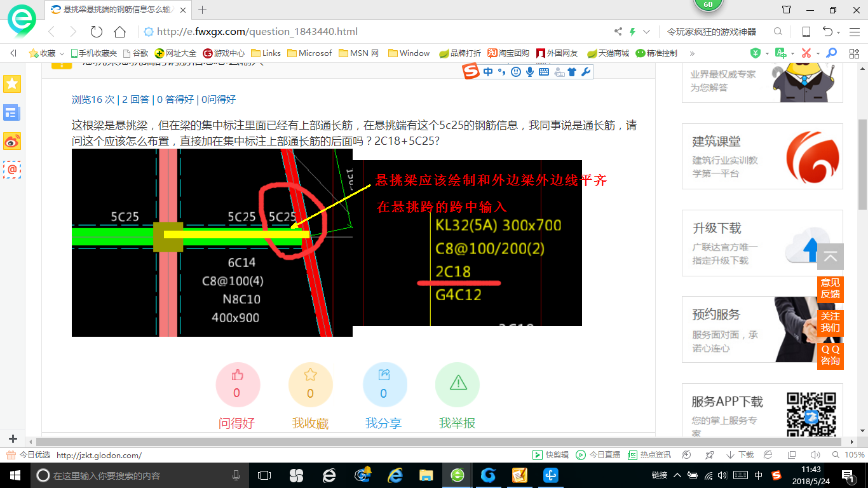Add a sidebar app with the plus icon
Image resolution: width=868 pixels, height=488 pixels.
point(13,439)
